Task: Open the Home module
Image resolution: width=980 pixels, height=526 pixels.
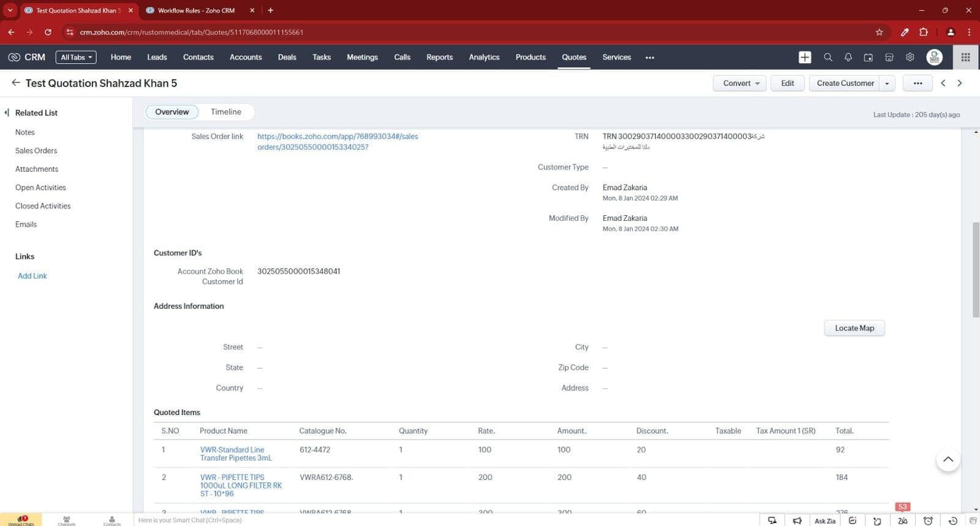Action: point(121,57)
